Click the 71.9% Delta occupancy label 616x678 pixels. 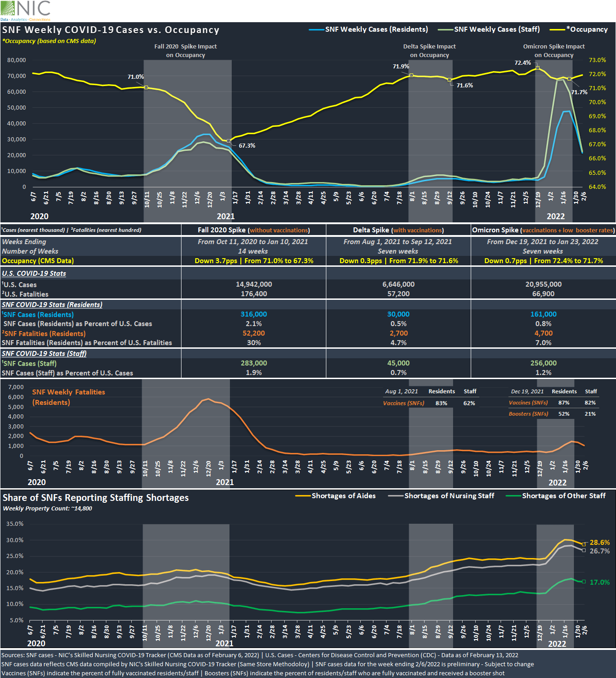401,67
